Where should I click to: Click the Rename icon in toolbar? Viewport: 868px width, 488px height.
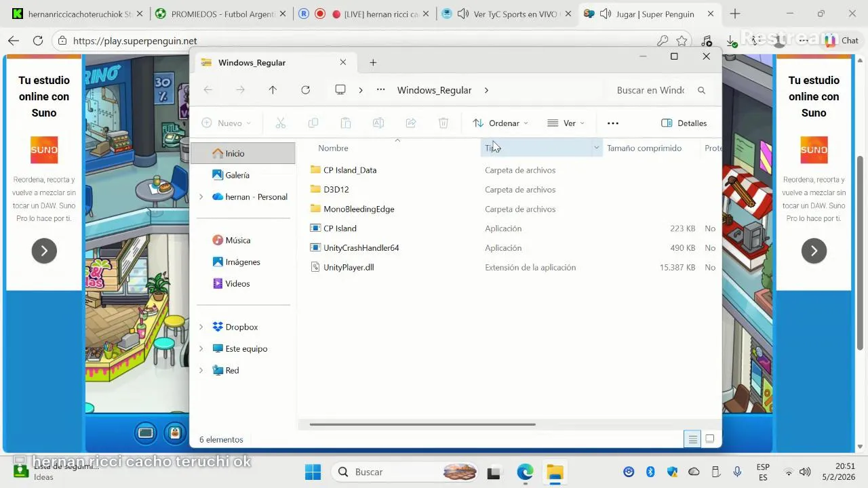coord(378,123)
